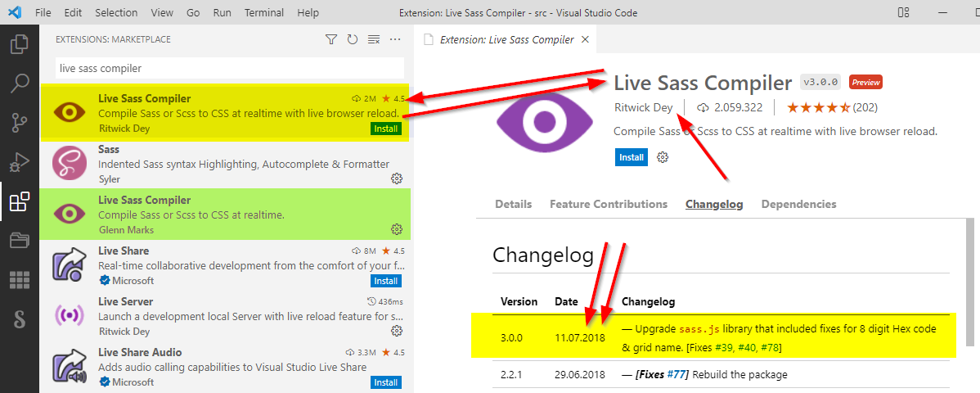Open the Search view in activity bar
The width and height of the screenshot is (980, 393).
[x=20, y=84]
